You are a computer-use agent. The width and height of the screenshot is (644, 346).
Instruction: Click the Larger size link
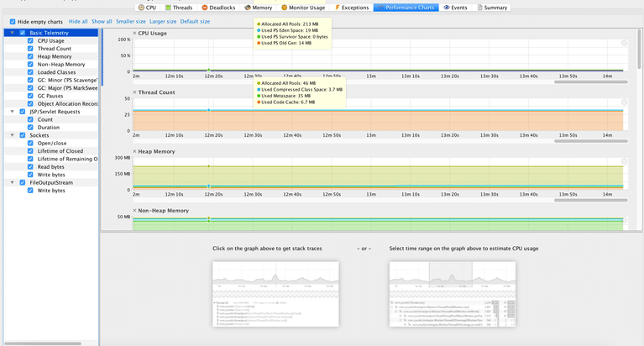[x=162, y=21]
